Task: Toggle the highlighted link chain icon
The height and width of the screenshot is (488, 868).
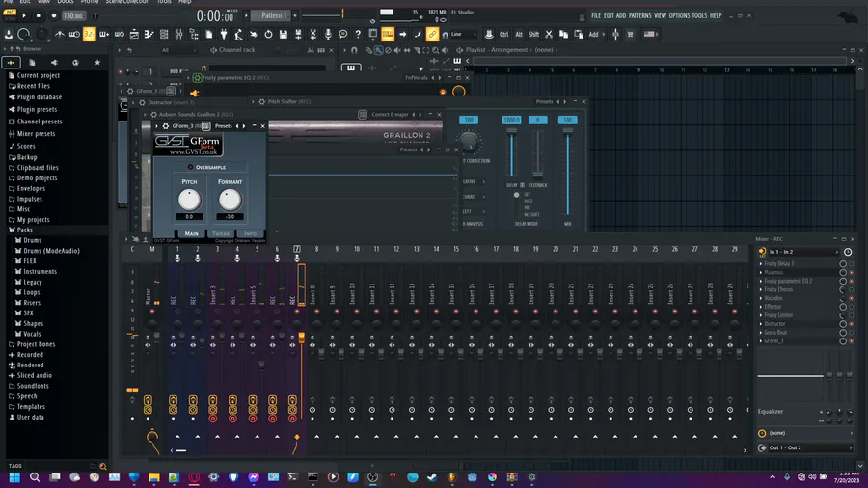Action: (432, 35)
